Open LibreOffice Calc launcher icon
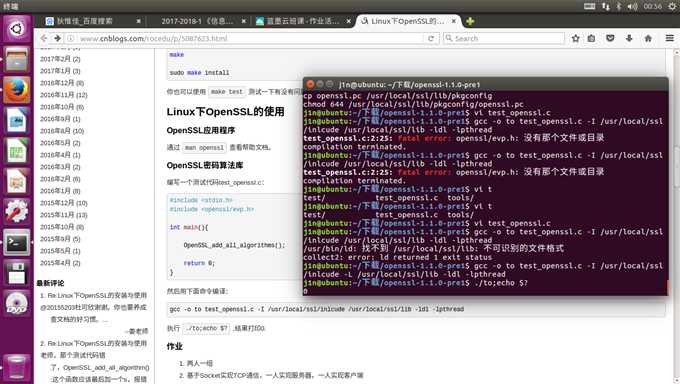680x384 pixels. tap(16, 151)
